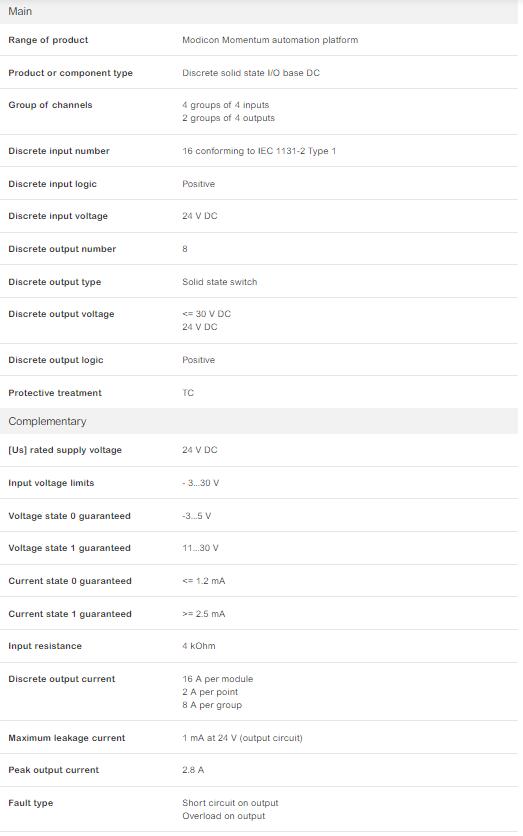Select Discrete output current label
Viewport: 523px width, 836px height.
pos(62,679)
